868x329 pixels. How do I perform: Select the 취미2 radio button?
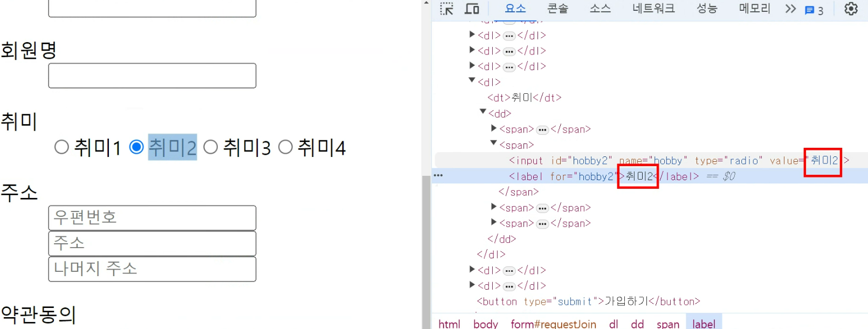tap(136, 147)
